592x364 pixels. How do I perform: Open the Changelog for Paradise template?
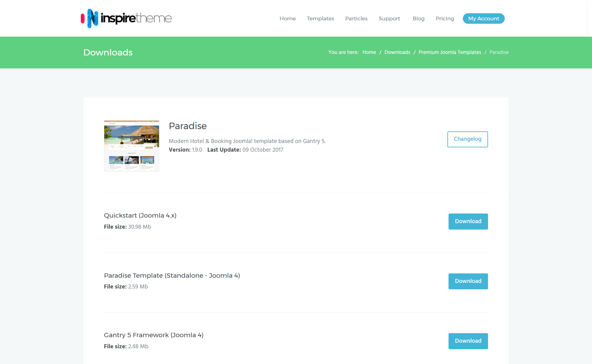(467, 139)
